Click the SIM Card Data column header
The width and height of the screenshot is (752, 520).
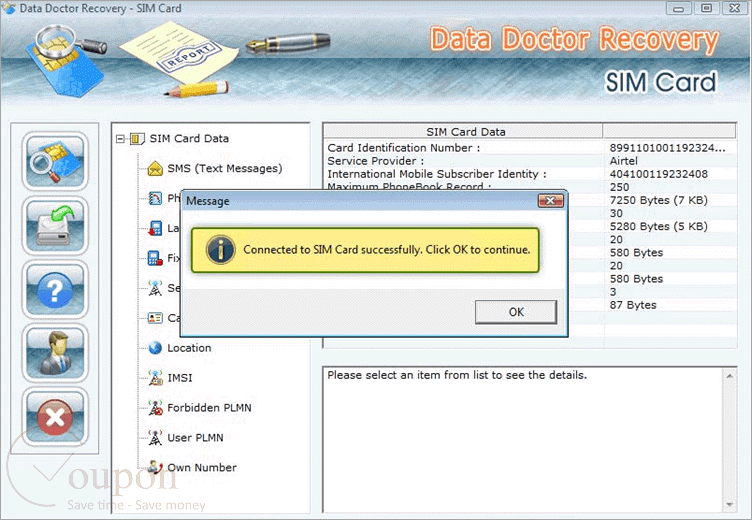(464, 131)
